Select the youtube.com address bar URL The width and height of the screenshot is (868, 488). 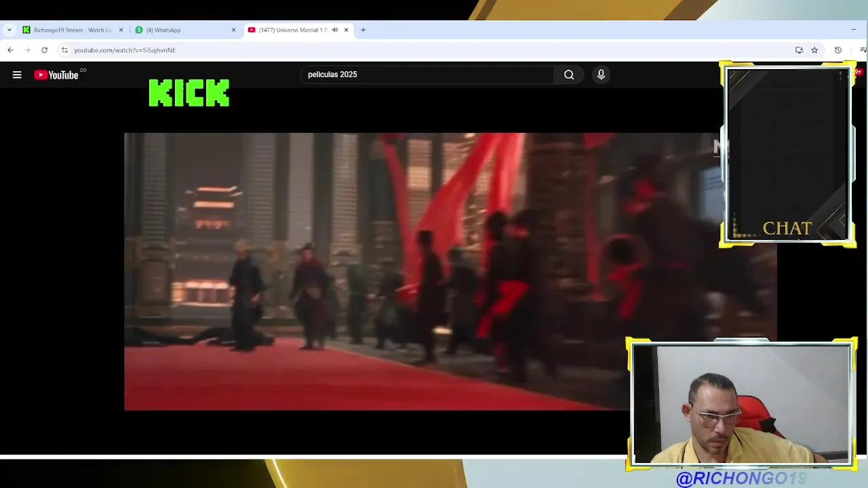click(x=125, y=50)
